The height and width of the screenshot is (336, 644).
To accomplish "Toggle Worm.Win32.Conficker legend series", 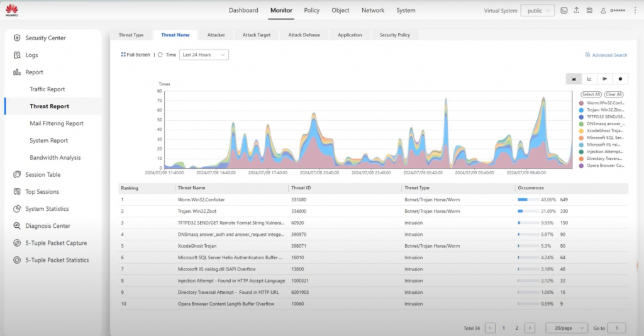I will (604, 103).
